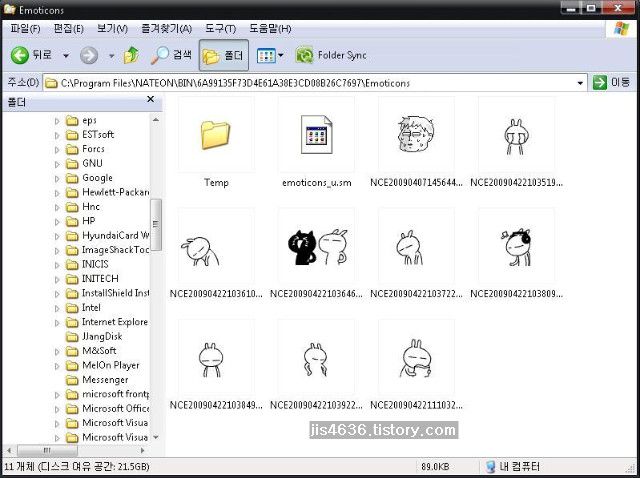The image size is (640, 478).
Task: Open the Back history dropdown arrow
Action: (x=66, y=56)
